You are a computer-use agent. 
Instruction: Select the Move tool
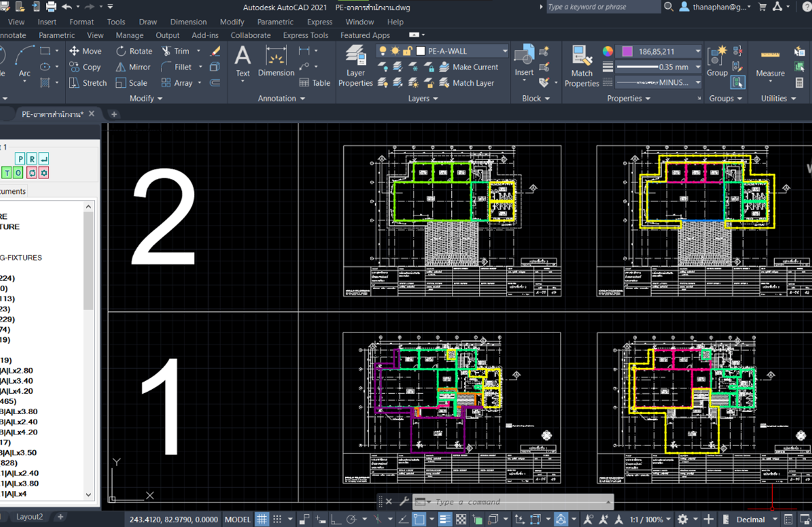(85, 51)
